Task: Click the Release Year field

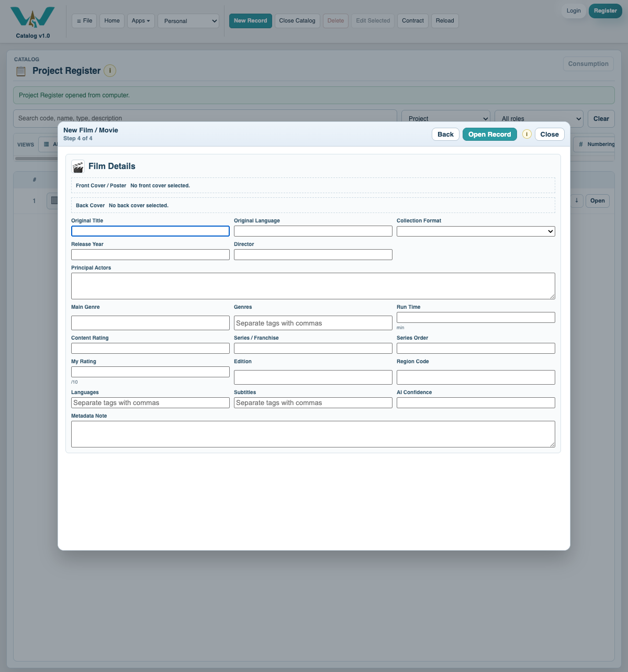Action: point(150,255)
